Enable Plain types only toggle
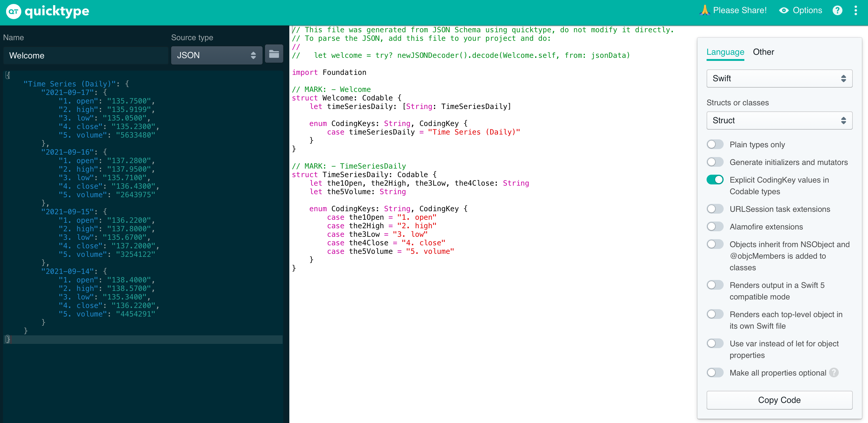The width and height of the screenshot is (868, 423). coord(715,145)
